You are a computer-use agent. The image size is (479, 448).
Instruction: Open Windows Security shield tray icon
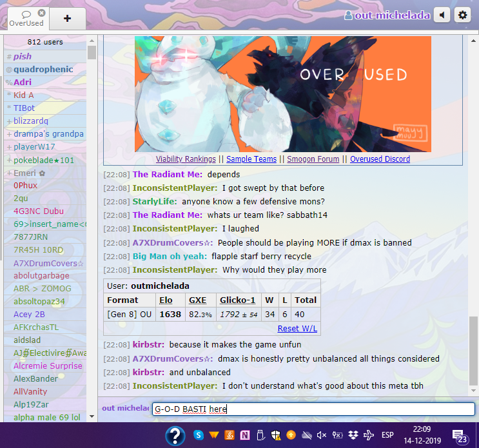(276, 435)
